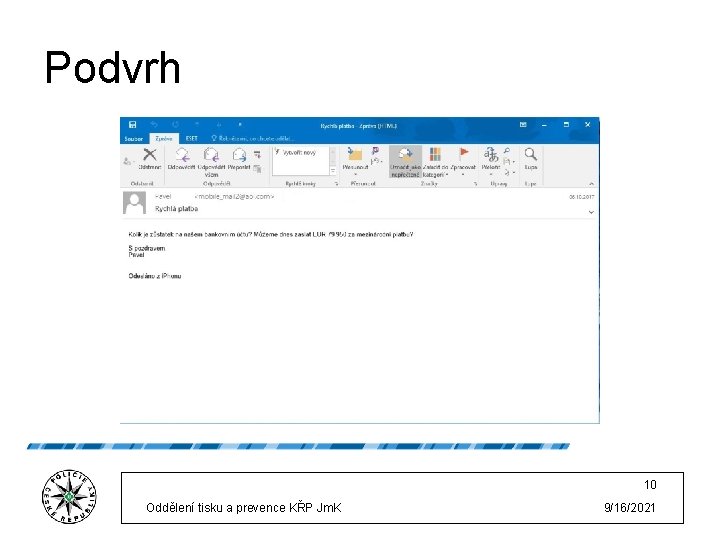Click the Odstranit (delete) X icon
The height and width of the screenshot is (540, 720).
[150, 155]
